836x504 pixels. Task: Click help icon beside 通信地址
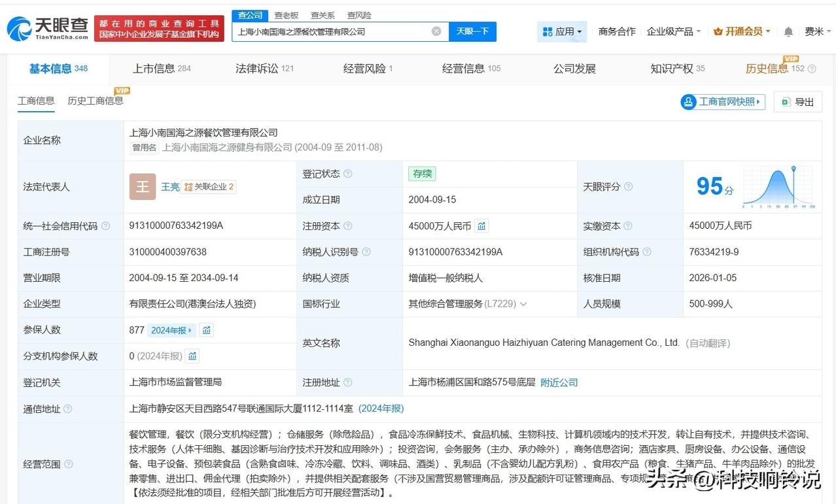point(68,409)
